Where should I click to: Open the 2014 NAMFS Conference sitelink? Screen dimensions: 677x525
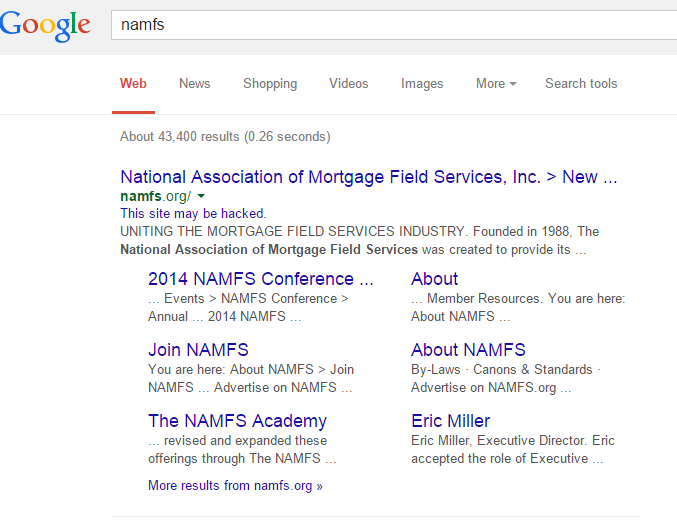pyautogui.click(x=260, y=279)
